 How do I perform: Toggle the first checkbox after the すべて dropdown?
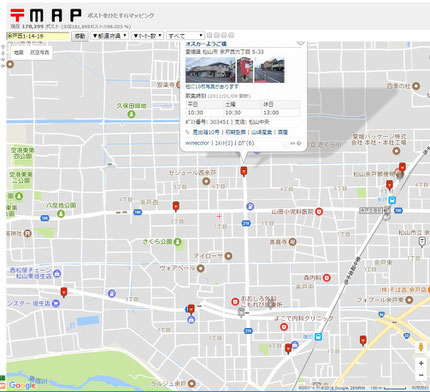point(209,35)
